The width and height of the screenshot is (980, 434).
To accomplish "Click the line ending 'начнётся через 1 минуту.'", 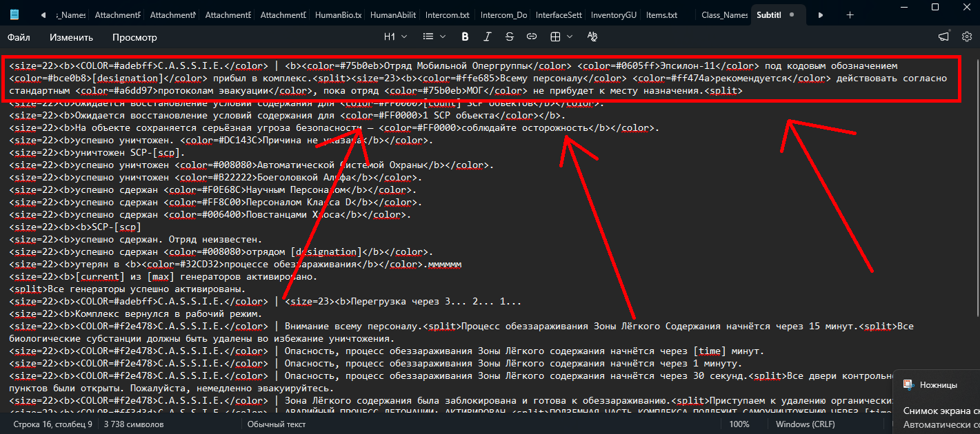I will [x=375, y=364].
